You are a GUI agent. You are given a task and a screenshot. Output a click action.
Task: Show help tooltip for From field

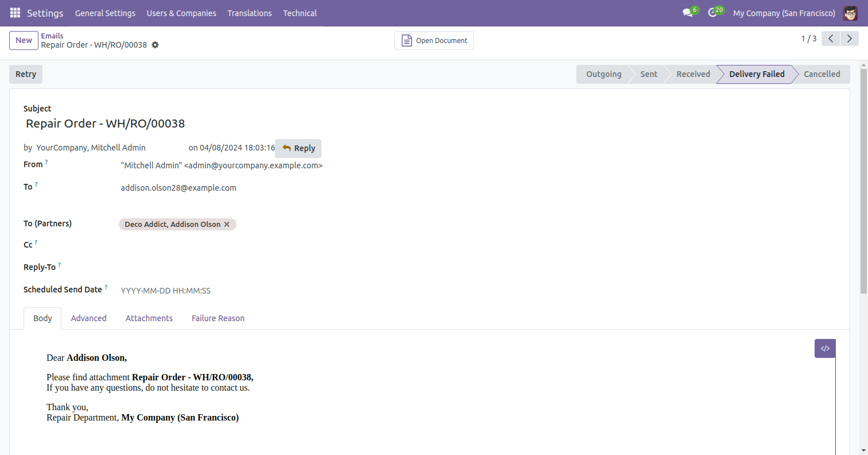click(46, 162)
